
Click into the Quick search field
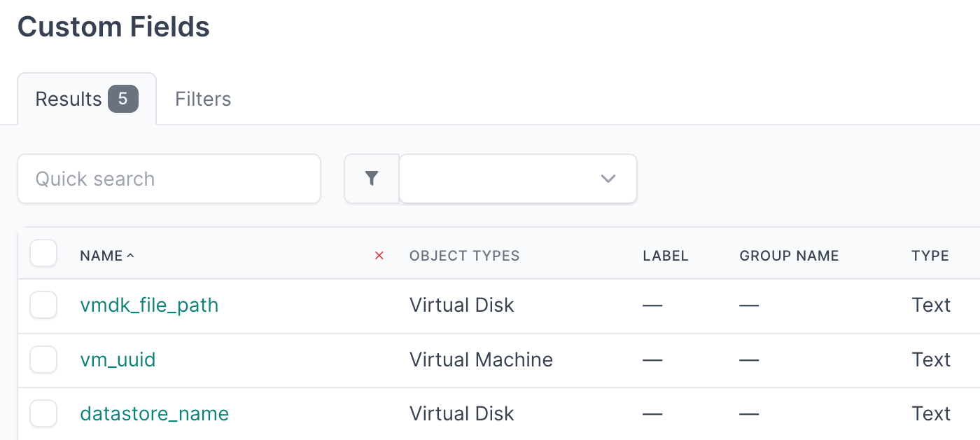[169, 179]
